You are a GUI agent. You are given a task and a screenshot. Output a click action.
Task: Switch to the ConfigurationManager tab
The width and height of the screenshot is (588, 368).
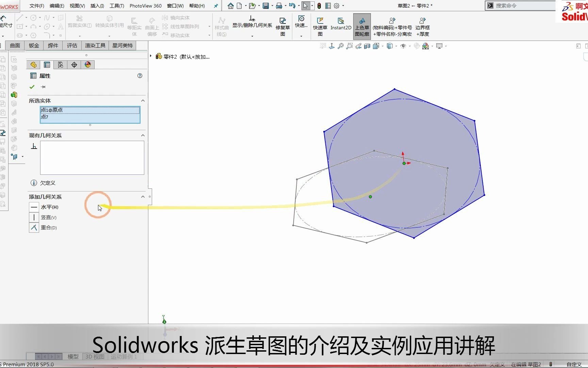pos(61,65)
